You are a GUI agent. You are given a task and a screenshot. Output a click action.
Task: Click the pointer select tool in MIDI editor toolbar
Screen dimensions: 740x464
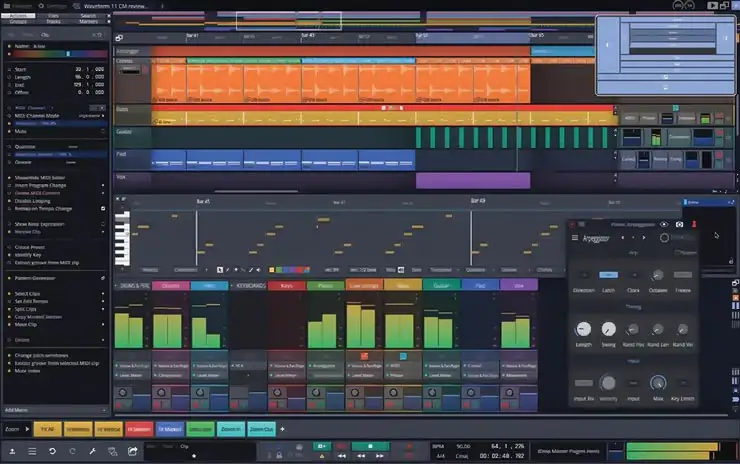[x=220, y=270]
